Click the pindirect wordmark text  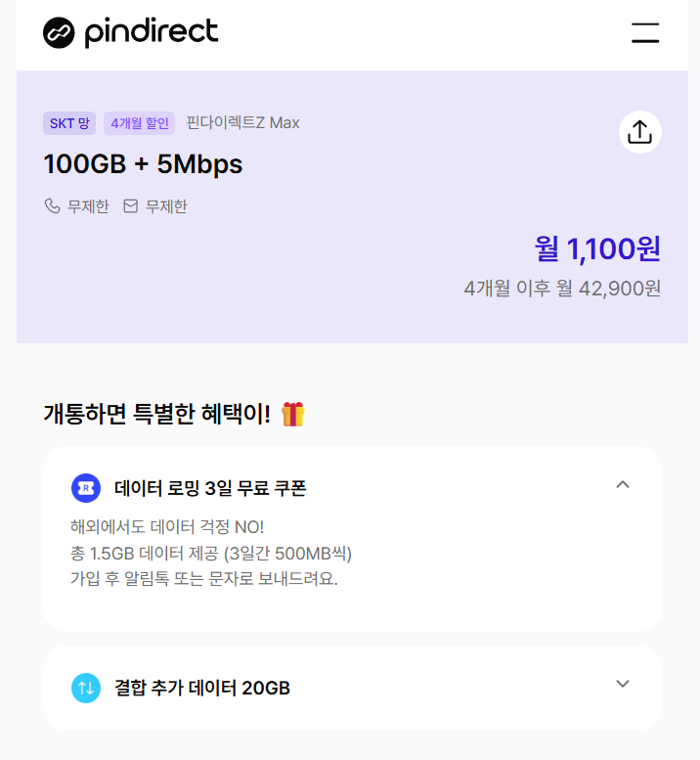[152, 32]
